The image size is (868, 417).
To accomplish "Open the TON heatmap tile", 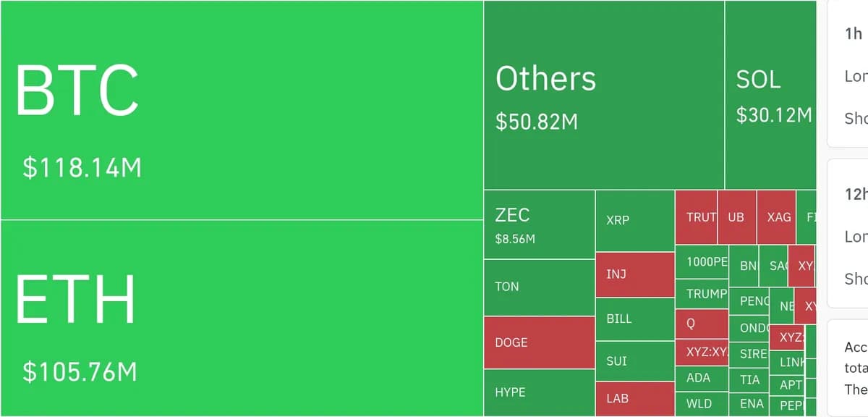I will click(540, 287).
